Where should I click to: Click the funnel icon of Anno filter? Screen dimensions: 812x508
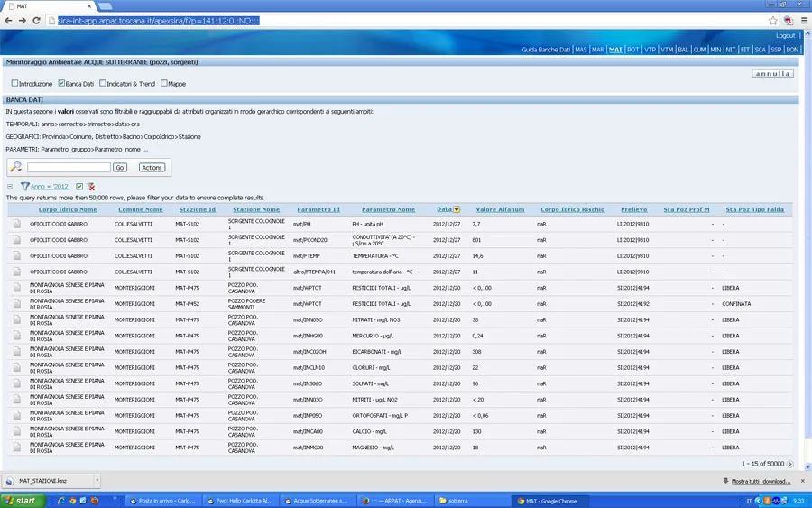point(24,187)
